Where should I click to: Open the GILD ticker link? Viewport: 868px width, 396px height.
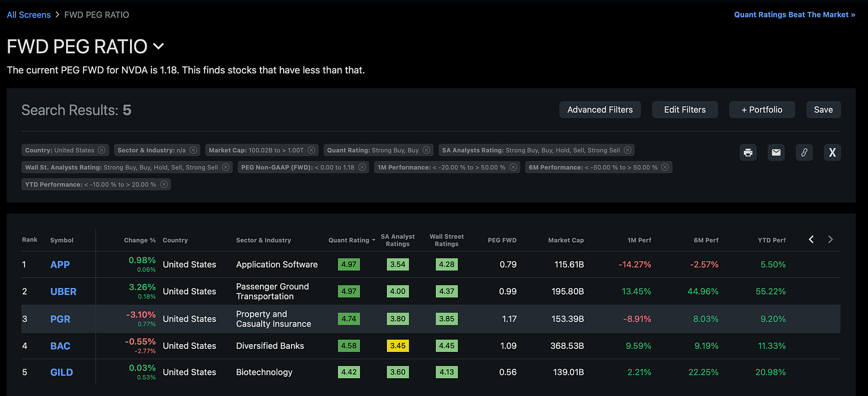point(61,372)
